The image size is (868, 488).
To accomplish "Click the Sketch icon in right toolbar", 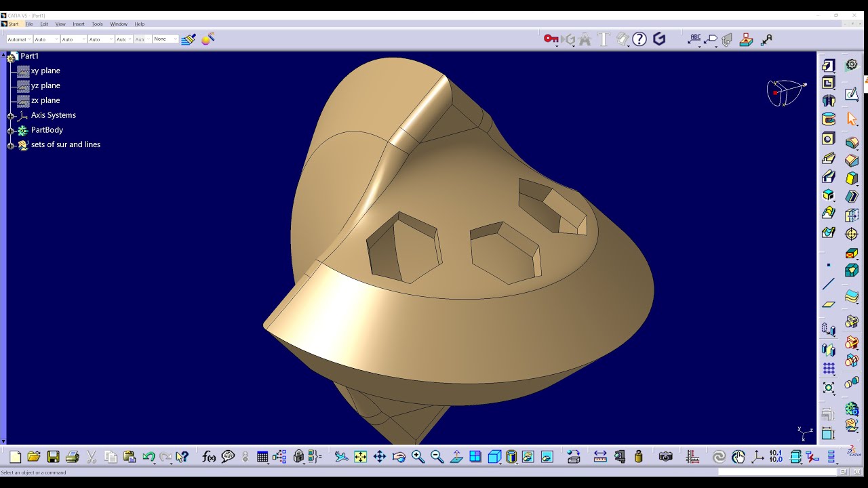I will coord(852,95).
